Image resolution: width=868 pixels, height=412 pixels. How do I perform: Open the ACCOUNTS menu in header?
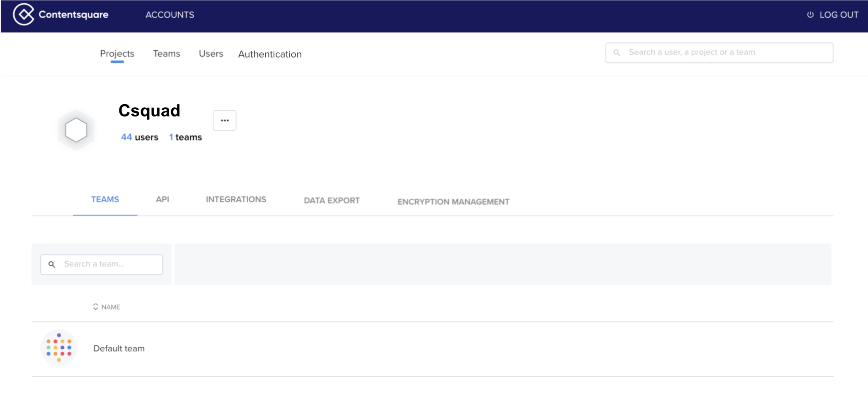(x=170, y=15)
